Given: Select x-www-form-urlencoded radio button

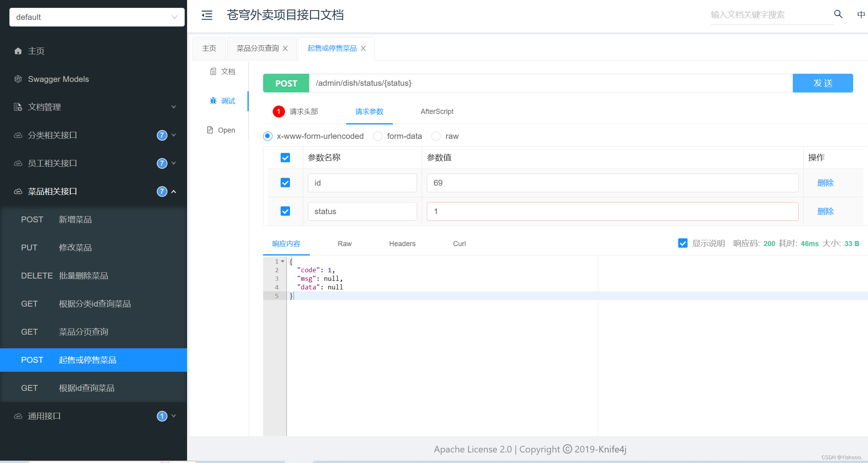Looking at the screenshot, I should (x=268, y=136).
